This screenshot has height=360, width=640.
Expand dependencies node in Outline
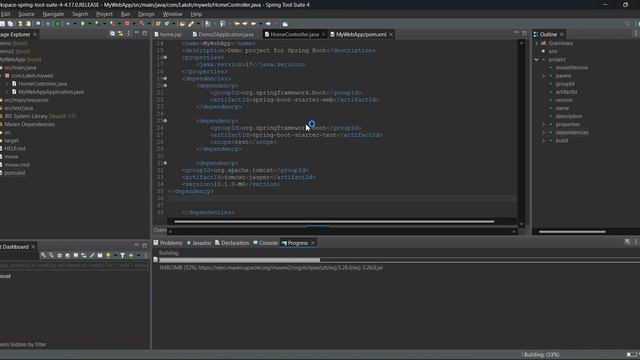pyautogui.click(x=543, y=133)
